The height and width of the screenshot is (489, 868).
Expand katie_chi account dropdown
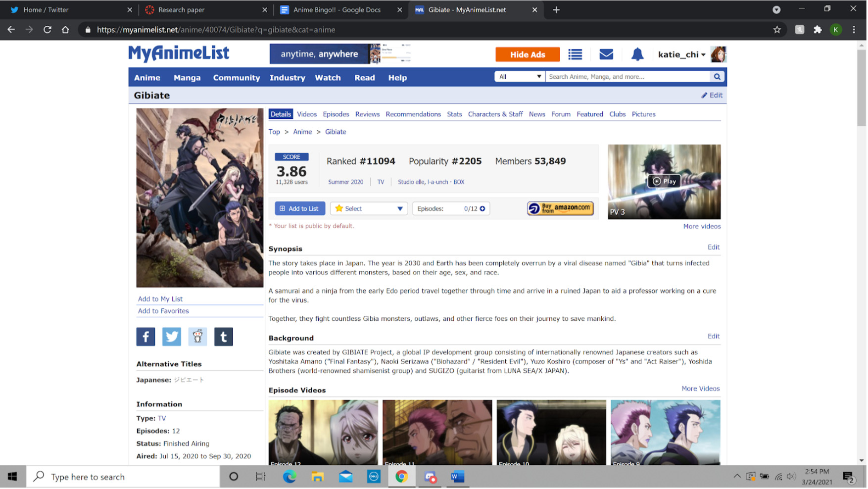(682, 54)
